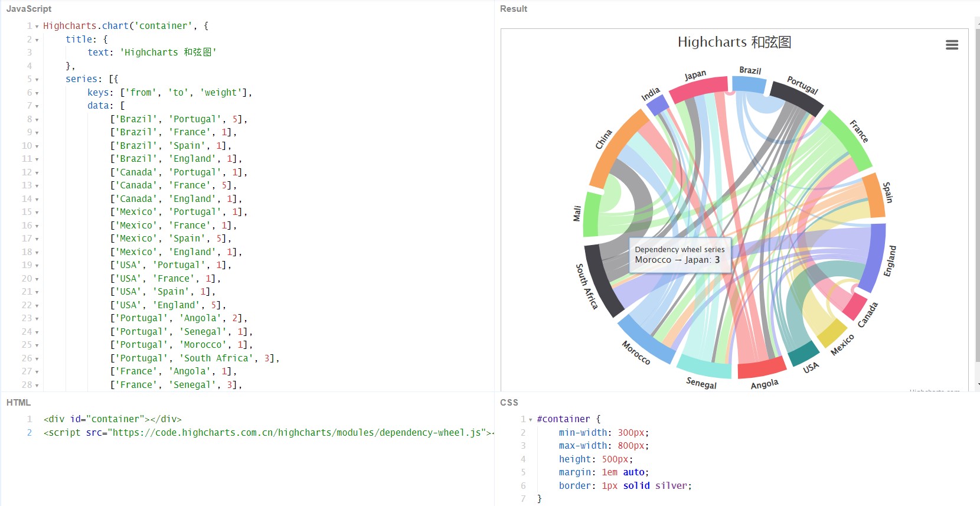
Task: Collapse the title block fold at line 2
Action: click(x=37, y=40)
